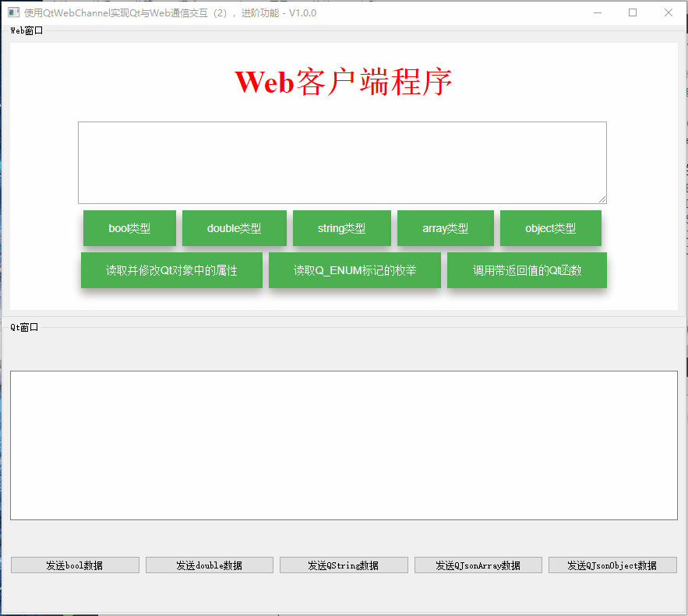Click the 发送double数据 button
This screenshot has width=688, height=616.
point(209,565)
